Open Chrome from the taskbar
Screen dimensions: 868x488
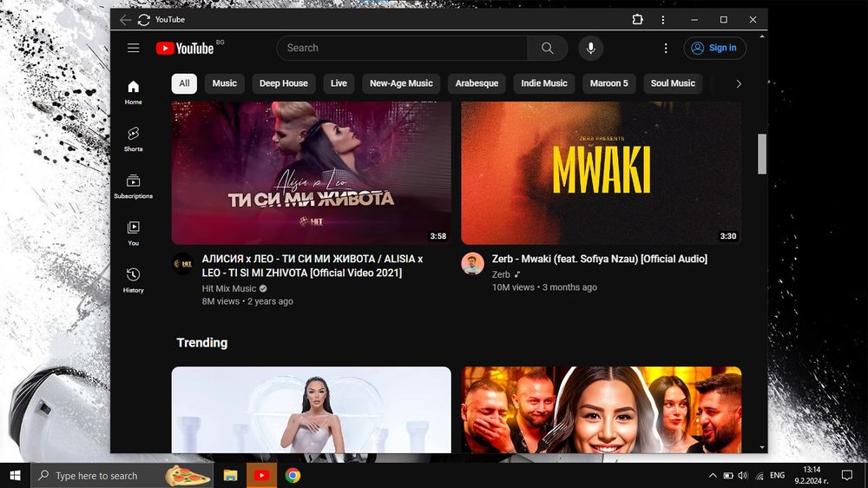pos(293,476)
